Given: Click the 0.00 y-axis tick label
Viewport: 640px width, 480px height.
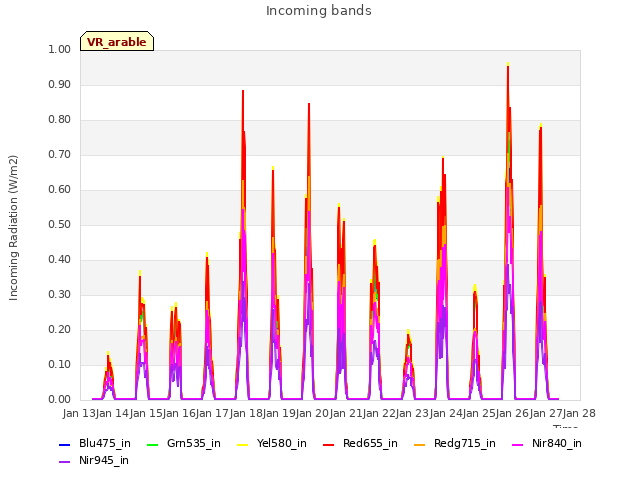Looking at the screenshot, I should coord(59,400).
